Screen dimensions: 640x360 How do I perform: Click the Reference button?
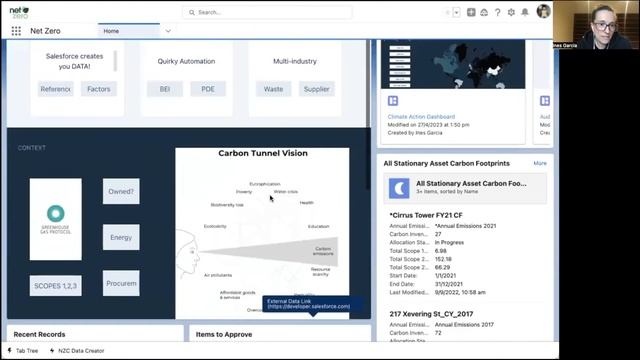56,89
